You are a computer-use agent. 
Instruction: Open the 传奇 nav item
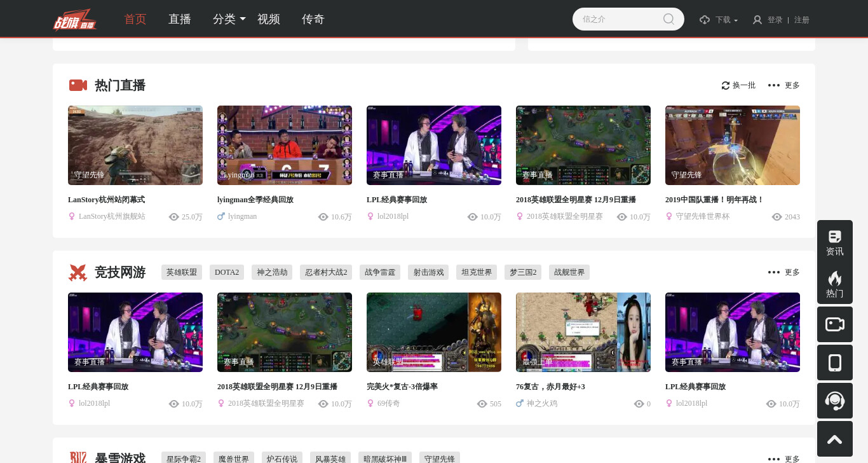[x=313, y=19]
